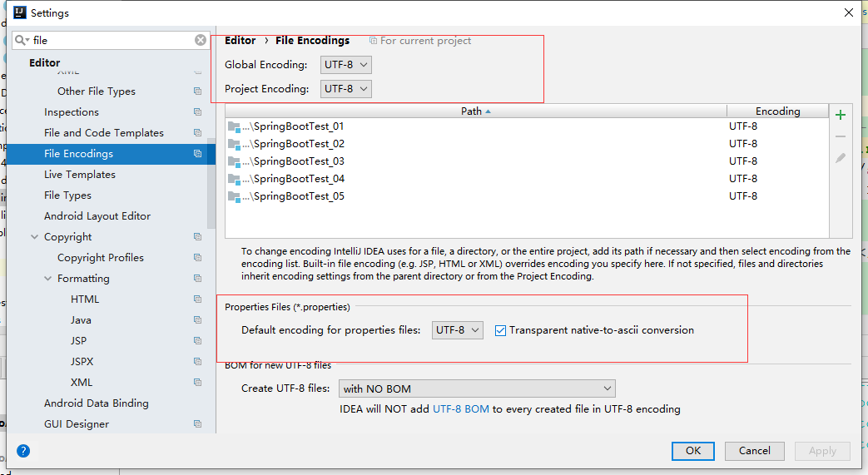
Task: Select Copyright Profiles item
Action: coord(101,257)
